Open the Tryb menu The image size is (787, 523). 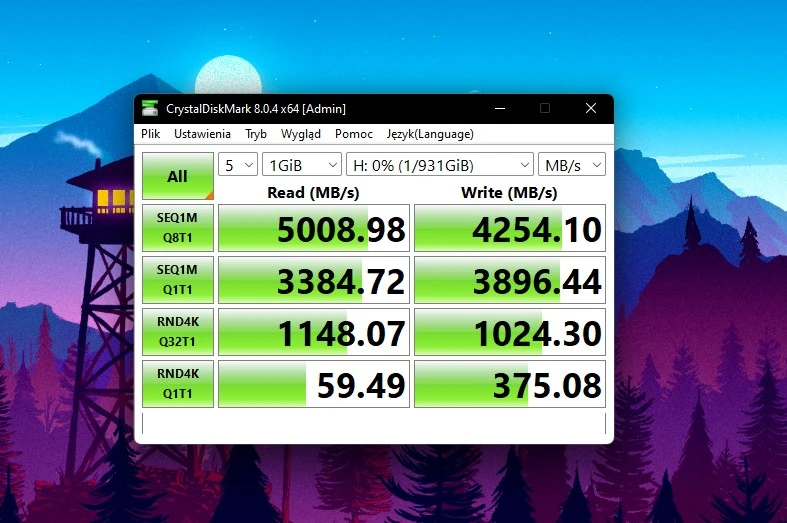tap(256, 134)
